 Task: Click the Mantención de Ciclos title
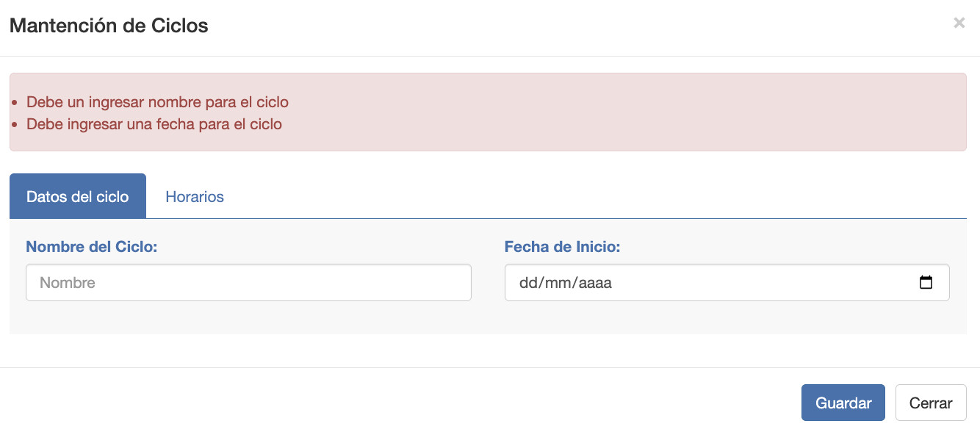109,26
